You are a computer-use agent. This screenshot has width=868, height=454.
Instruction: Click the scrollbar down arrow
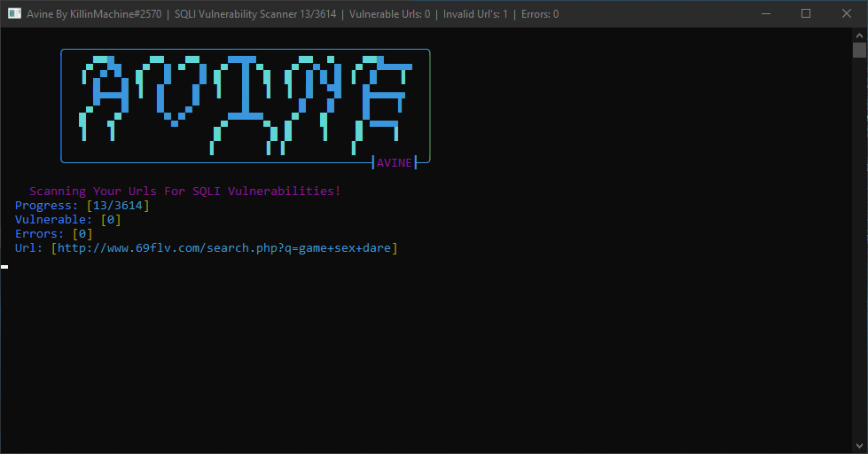(859, 446)
